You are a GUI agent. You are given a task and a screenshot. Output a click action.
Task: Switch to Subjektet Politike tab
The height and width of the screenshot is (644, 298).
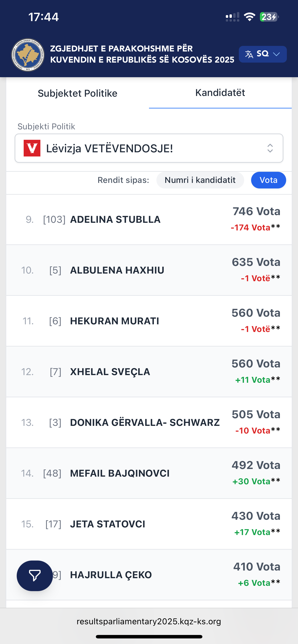78,93
